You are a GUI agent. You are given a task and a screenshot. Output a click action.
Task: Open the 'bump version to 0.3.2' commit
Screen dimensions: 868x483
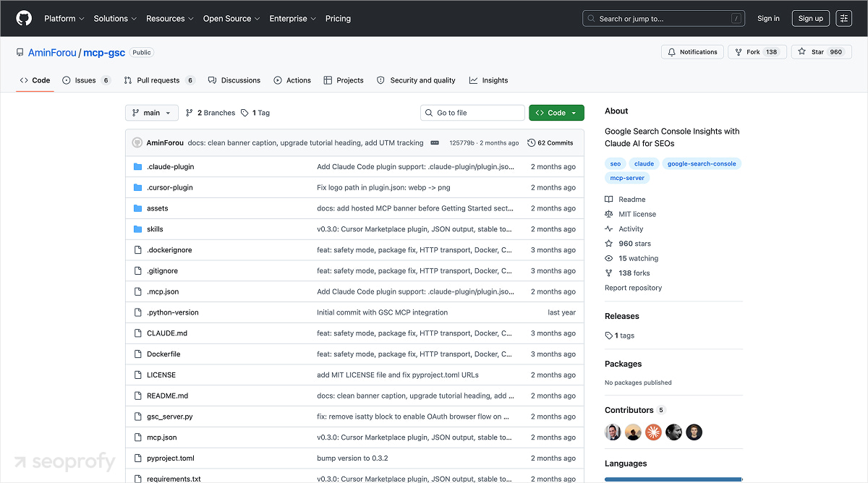[352, 458]
